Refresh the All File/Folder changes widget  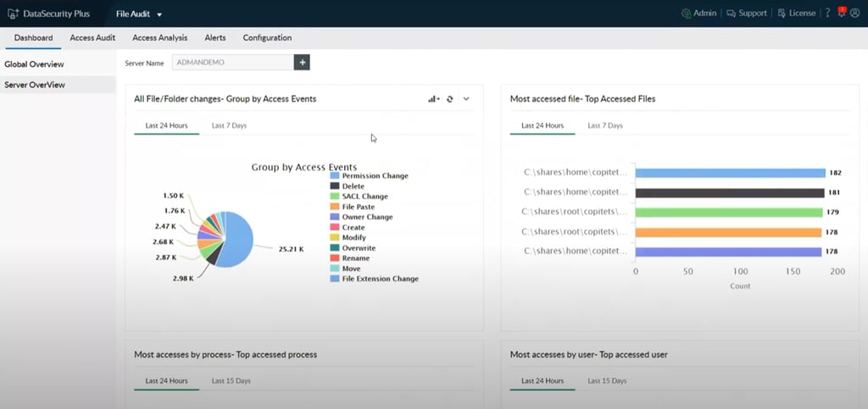[x=450, y=99]
